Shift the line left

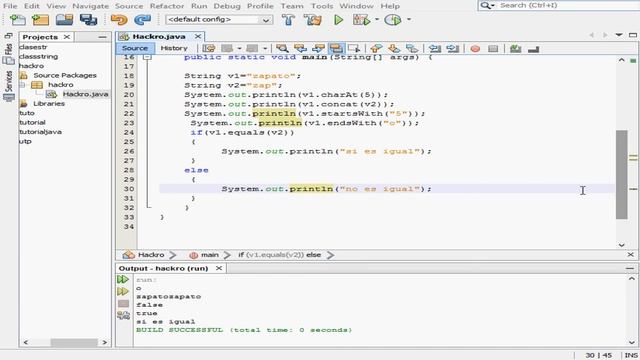coord(435,49)
